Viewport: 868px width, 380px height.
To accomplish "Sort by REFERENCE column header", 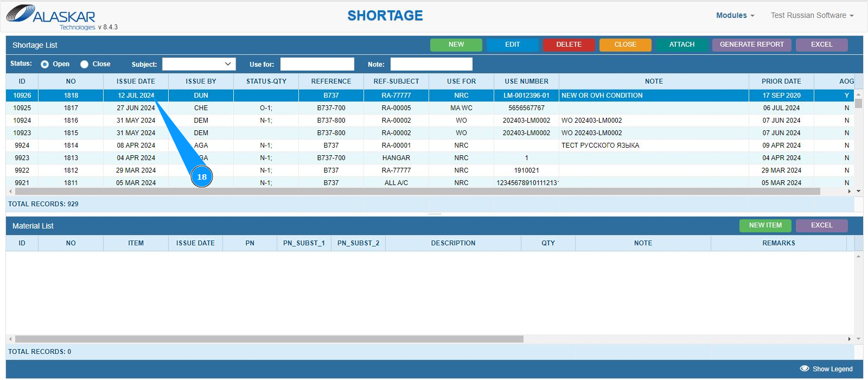I will pos(331,81).
